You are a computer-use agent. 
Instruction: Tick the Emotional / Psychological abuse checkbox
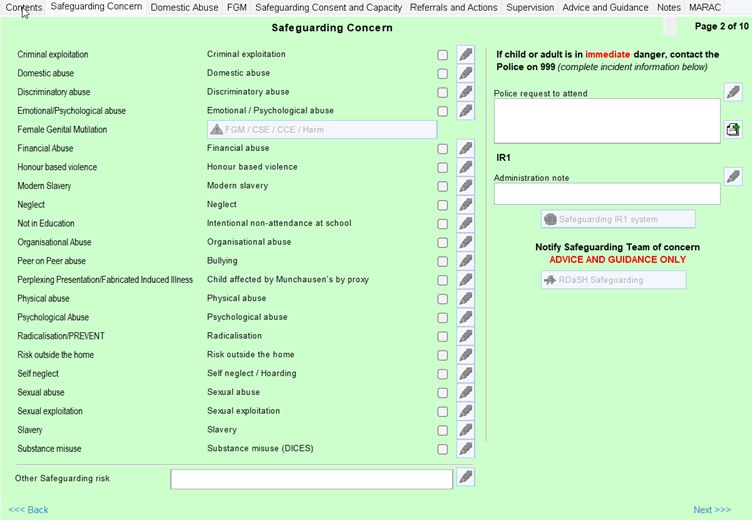coord(443,111)
